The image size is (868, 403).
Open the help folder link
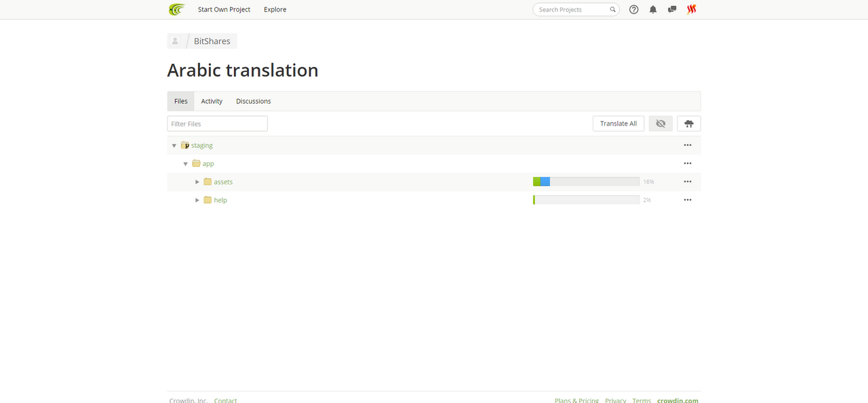pos(220,200)
